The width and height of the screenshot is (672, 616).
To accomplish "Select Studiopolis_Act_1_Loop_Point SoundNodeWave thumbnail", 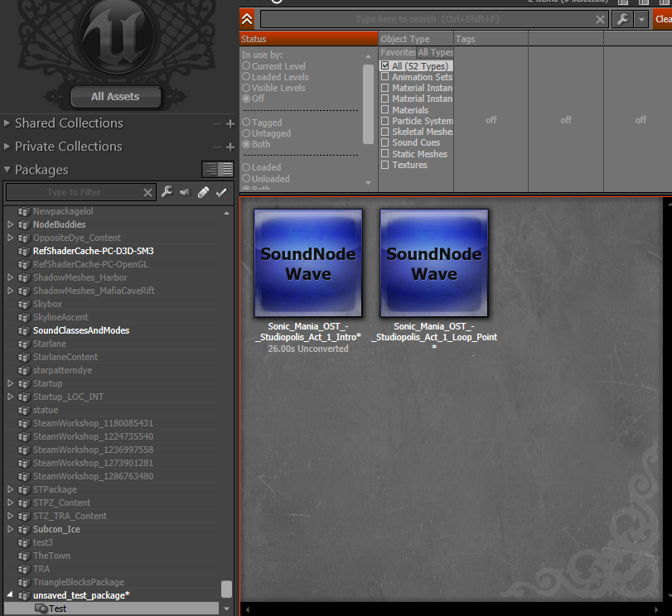I will click(434, 263).
